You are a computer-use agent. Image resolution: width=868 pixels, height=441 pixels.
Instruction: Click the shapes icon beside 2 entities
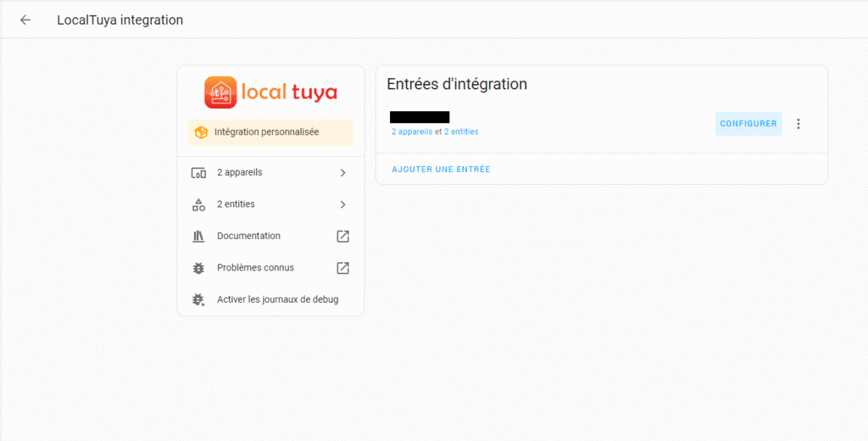pyautogui.click(x=198, y=204)
